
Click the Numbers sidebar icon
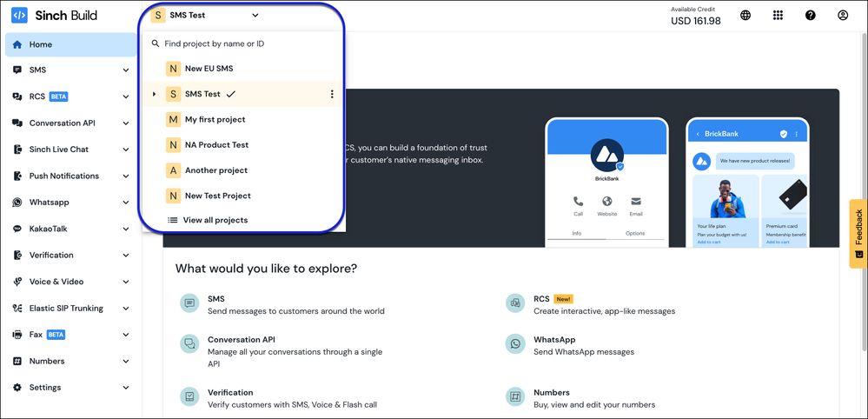17,361
